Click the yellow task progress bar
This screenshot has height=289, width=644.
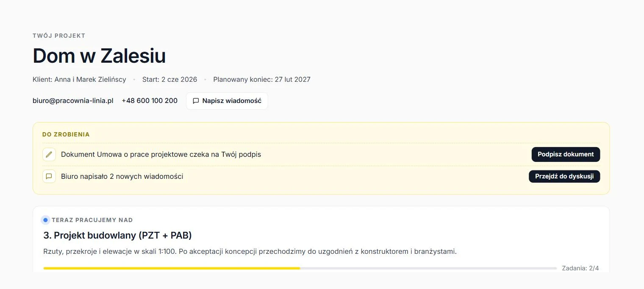(300, 268)
